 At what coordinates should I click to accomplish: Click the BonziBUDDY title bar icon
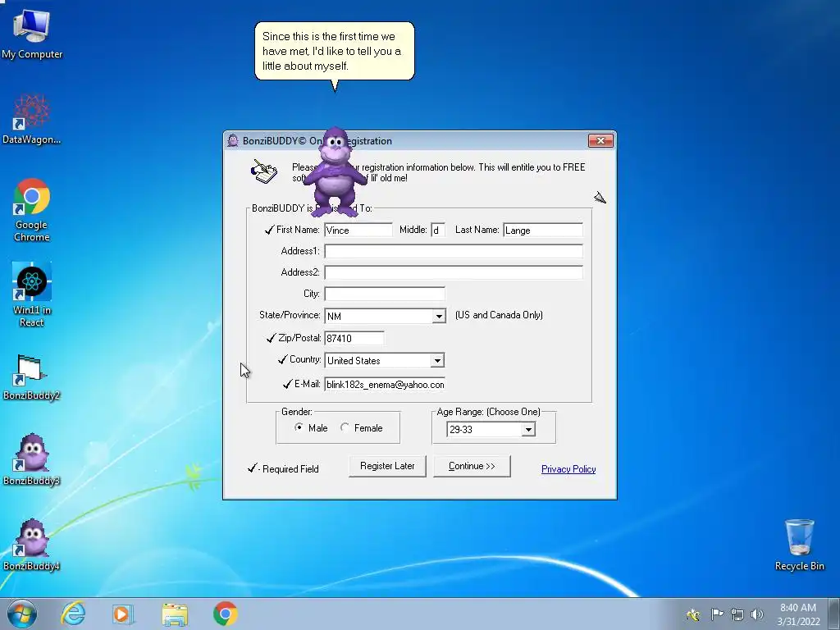tap(232, 141)
